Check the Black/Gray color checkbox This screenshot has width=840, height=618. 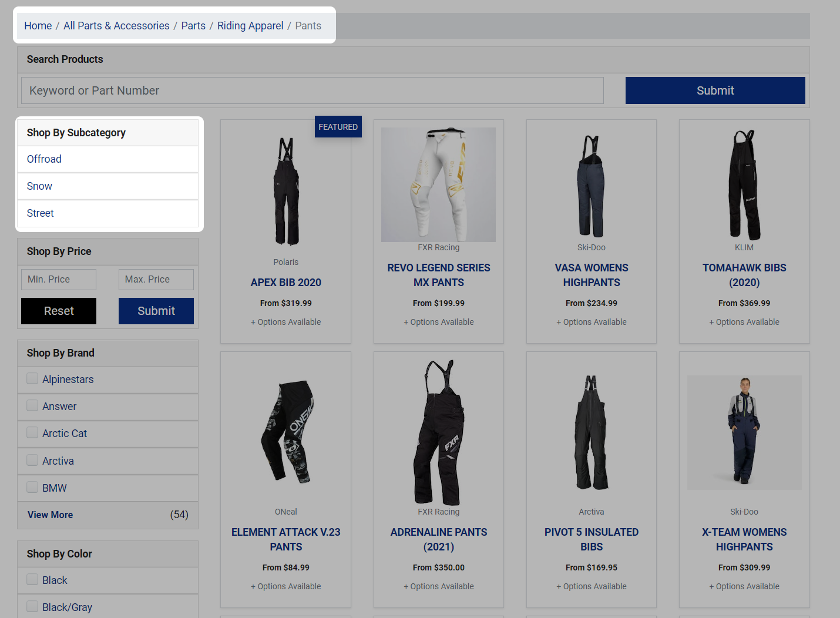[x=32, y=607]
